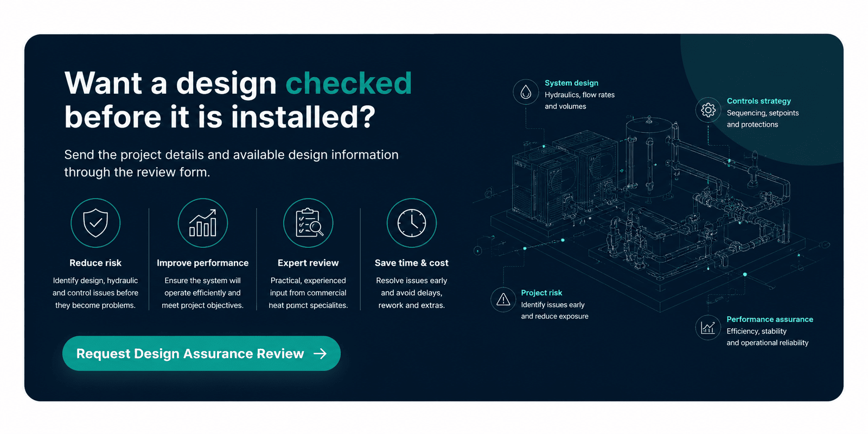
Task: Click "Send the project details" subheading text
Action: pos(231,163)
